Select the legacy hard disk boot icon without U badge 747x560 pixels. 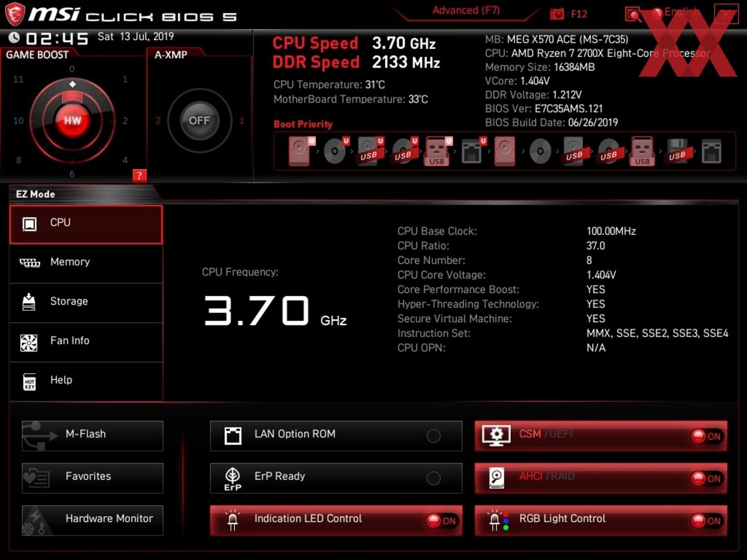click(x=504, y=151)
